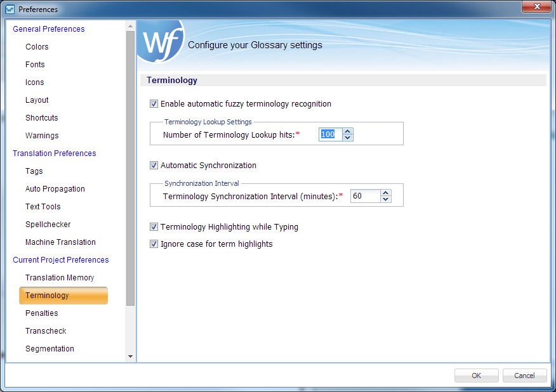Image resolution: width=556 pixels, height=392 pixels.
Task: Toggle Terminology Highlighting while Typing
Action: 154,227
